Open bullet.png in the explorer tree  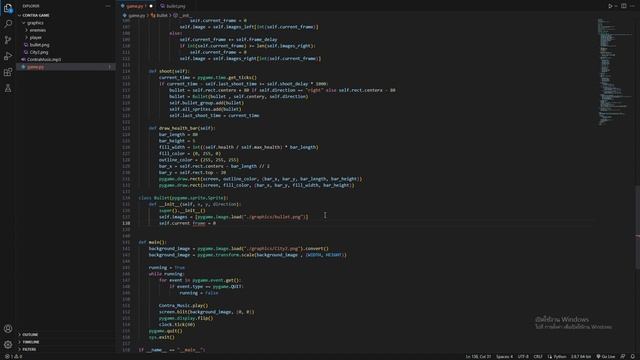pos(39,45)
